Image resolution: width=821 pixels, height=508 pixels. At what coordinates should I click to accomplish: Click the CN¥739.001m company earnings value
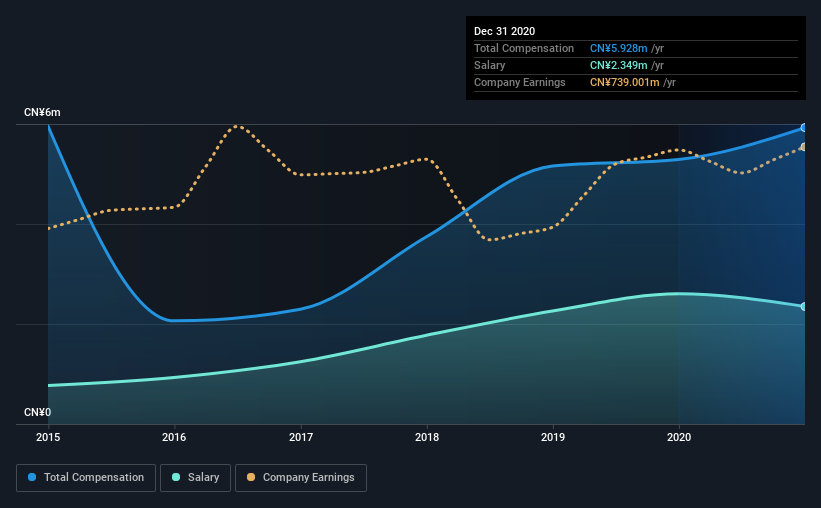tap(625, 82)
